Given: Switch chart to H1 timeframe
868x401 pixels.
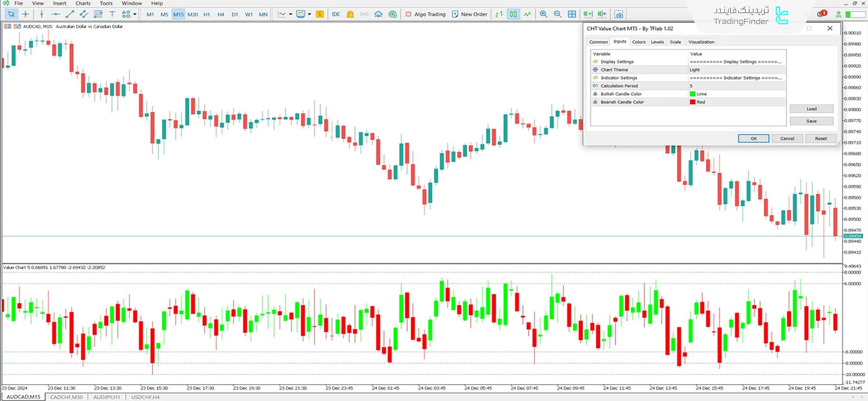Looking at the screenshot, I should [207, 15].
